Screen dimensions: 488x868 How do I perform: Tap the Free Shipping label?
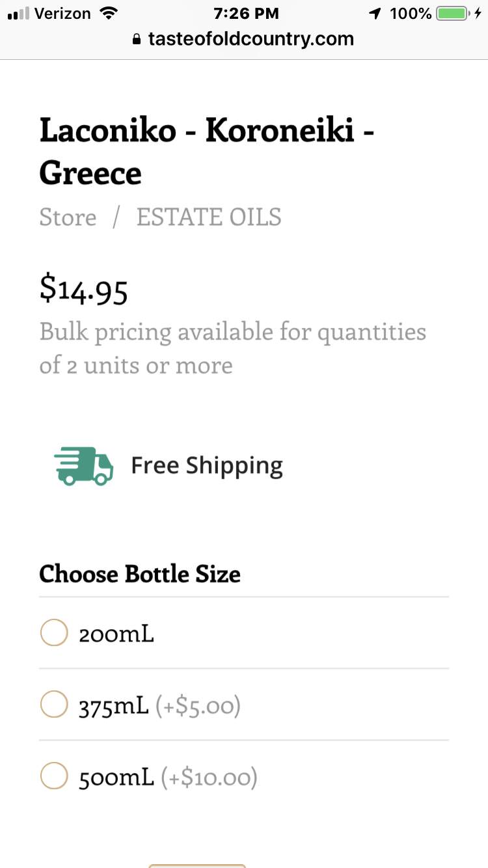coord(207,466)
